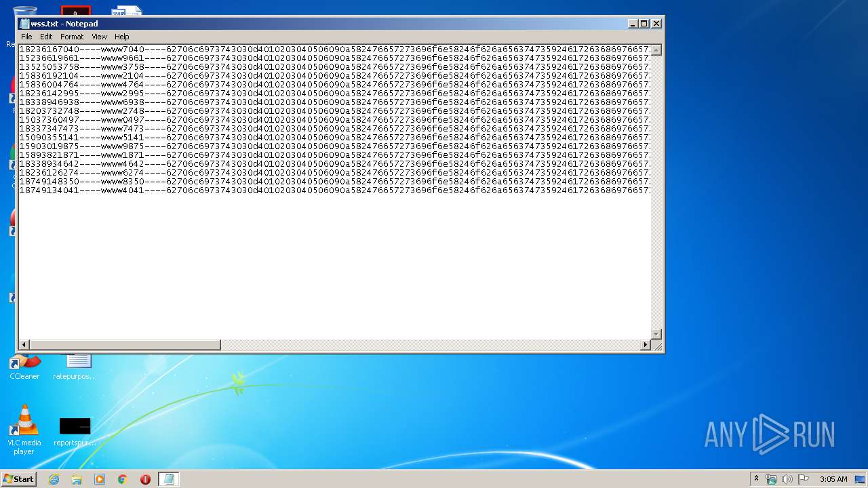The width and height of the screenshot is (868, 488).
Task: Click the 3:05 AM taskbar clock
Action: [x=833, y=479]
